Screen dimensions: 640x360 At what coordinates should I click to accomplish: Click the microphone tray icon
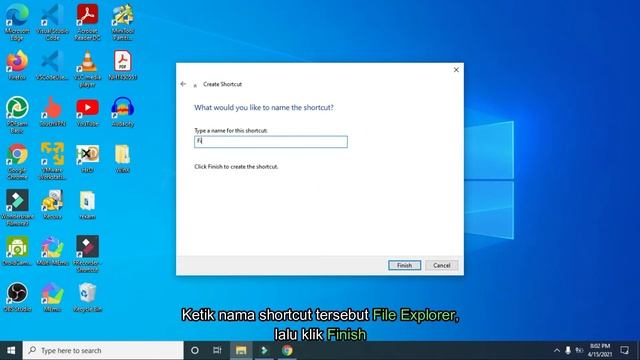[568, 350]
